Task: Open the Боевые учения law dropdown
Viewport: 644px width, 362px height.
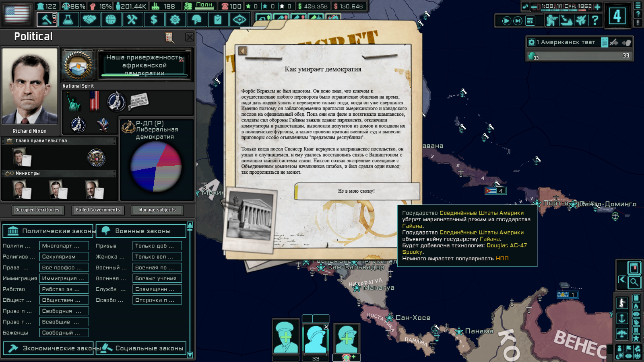Action: [x=157, y=278]
